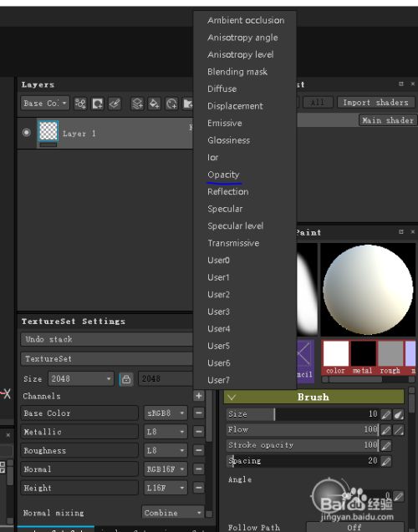Click pen pressure icon for Stroke opacity
This screenshot has width=418, height=532.
[x=385, y=445]
